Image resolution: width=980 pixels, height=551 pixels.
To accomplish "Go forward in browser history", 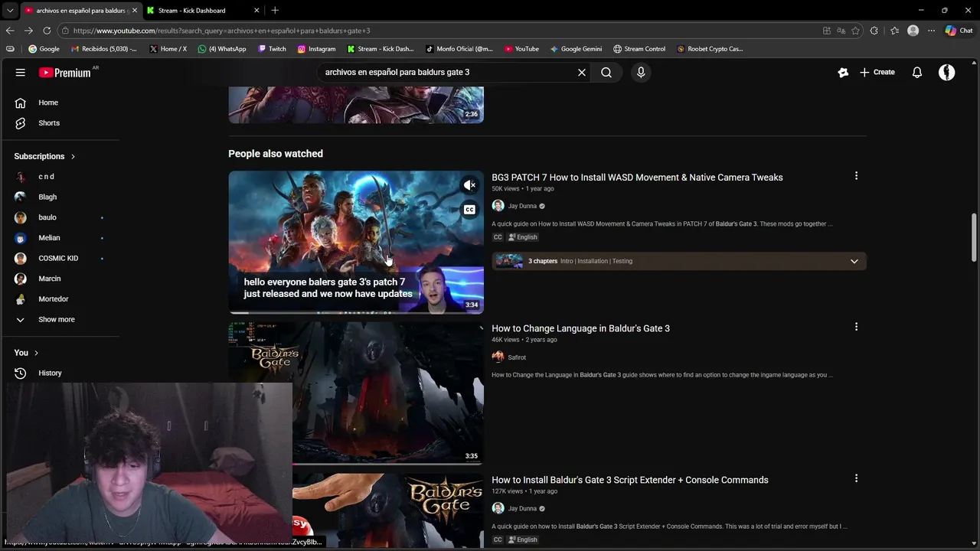I will pos(28,31).
